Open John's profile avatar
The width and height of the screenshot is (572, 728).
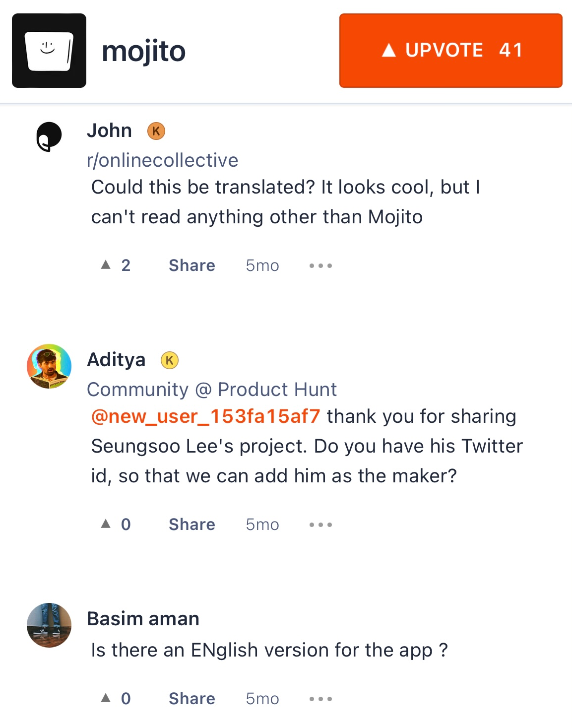coord(49,136)
